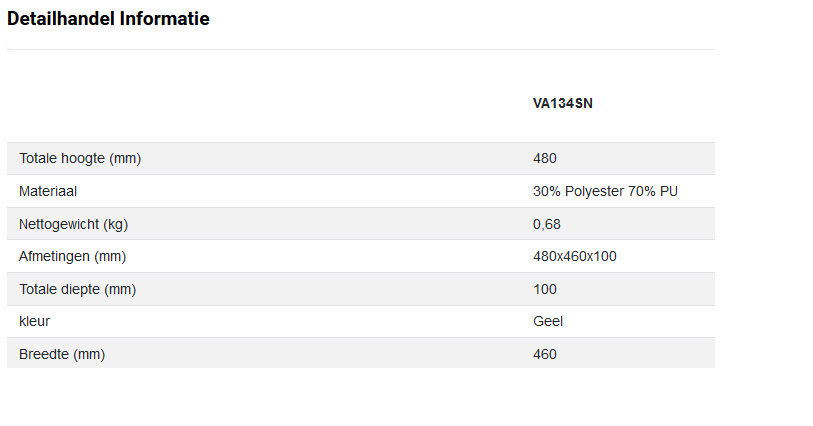The height and width of the screenshot is (426, 813).
Task: Select the total height value 480
Action: (545, 158)
